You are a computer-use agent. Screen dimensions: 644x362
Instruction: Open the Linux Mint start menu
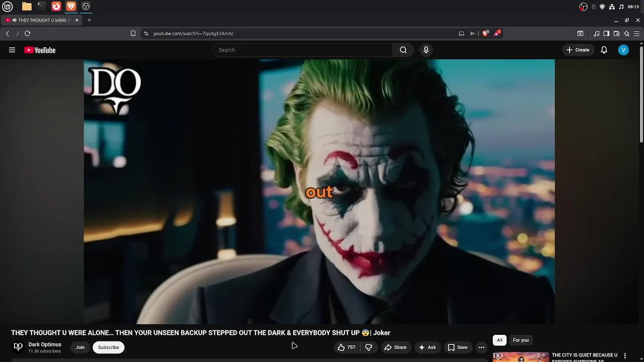[x=8, y=7]
